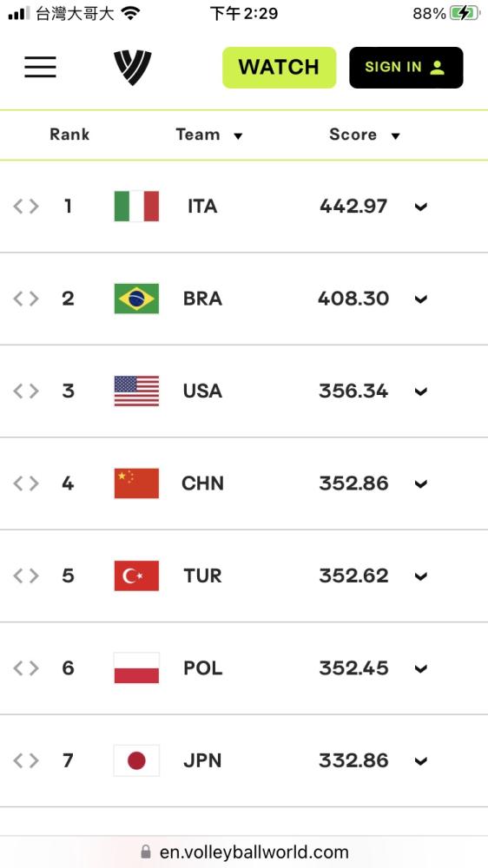Tap the SIGN IN button
This screenshot has width=488, height=868.
(406, 68)
